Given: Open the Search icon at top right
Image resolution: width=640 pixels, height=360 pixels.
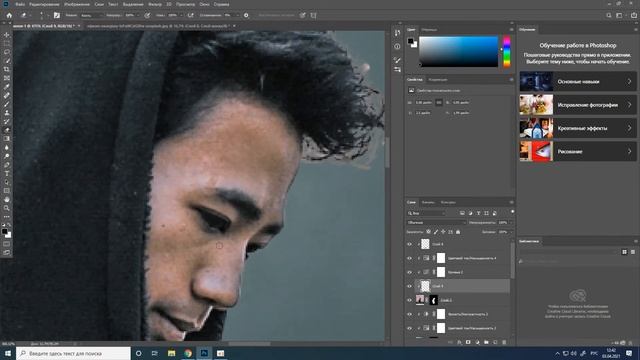Looking at the screenshot, I should click(609, 16).
